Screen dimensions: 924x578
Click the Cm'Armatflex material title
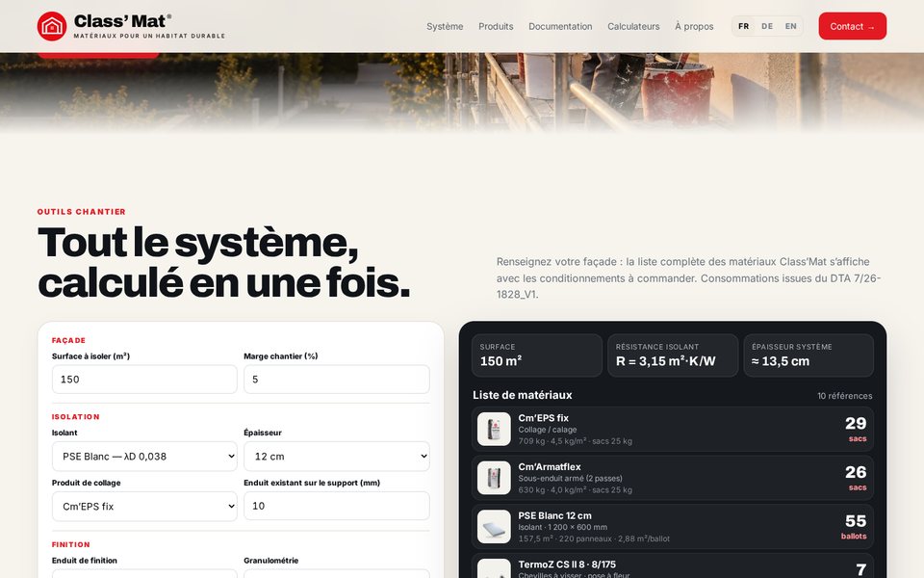pos(550,466)
